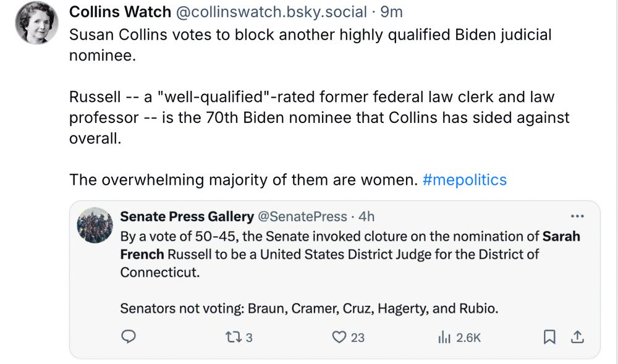Click the bolded Sarah French name
Viewport: 618px width, 364px height.
click(x=142, y=254)
